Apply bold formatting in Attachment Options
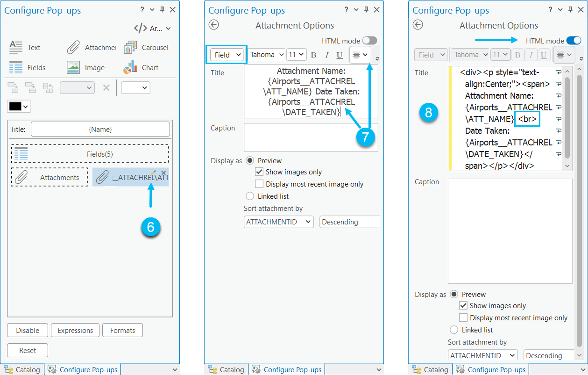 (x=313, y=55)
